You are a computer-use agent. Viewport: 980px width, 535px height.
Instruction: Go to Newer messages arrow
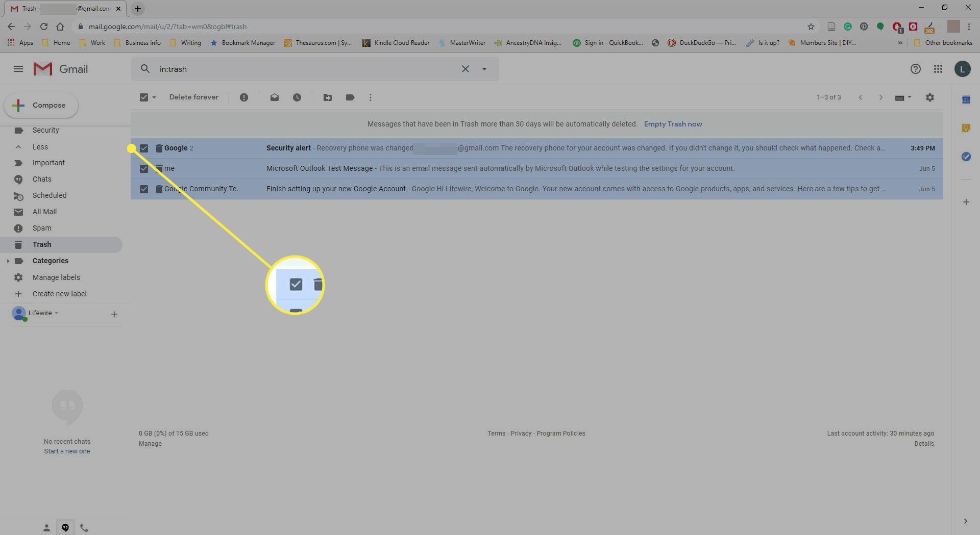pos(861,97)
